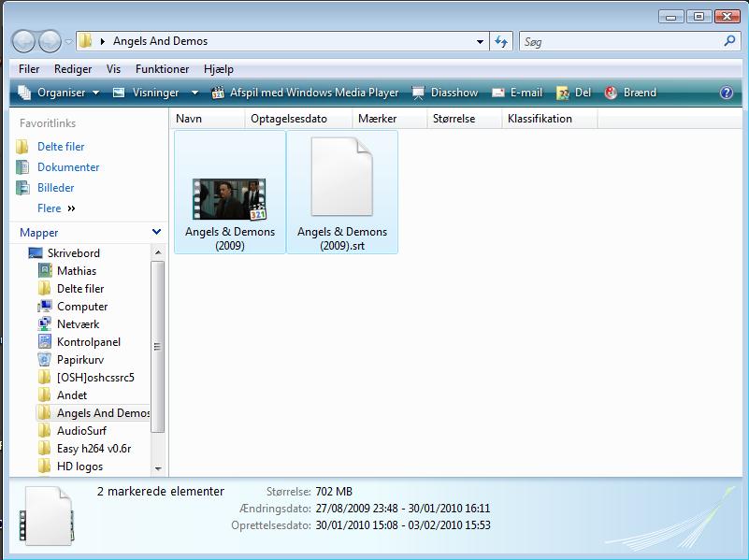Viewport: 749px width, 560px height.
Task: Click the folder tree scroll down arrow
Action: 158,468
